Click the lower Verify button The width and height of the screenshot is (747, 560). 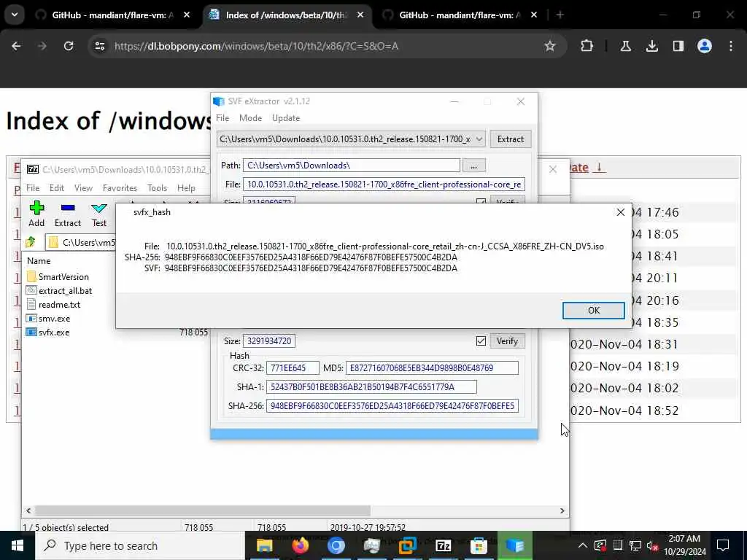pos(507,341)
